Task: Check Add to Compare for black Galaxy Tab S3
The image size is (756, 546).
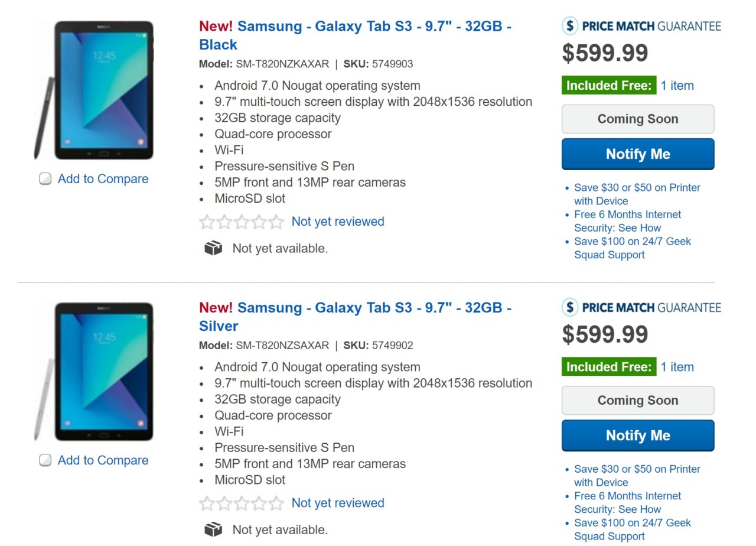Action: 45,179
